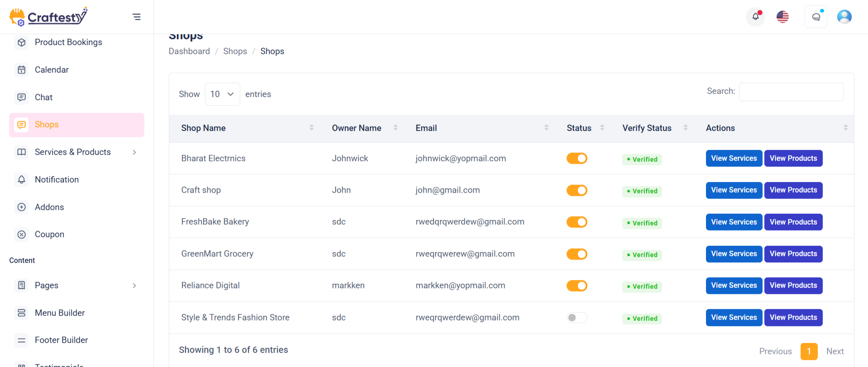Click the Next pagination button
This screenshot has width=868, height=367.
tap(835, 351)
